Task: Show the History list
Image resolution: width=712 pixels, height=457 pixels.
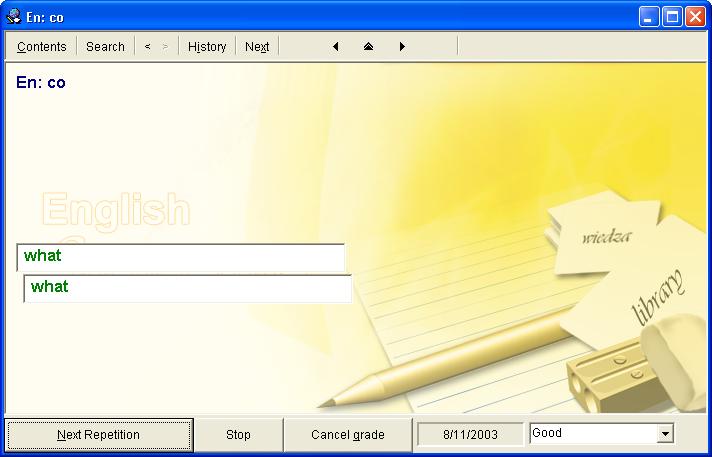Action: (x=207, y=46)
